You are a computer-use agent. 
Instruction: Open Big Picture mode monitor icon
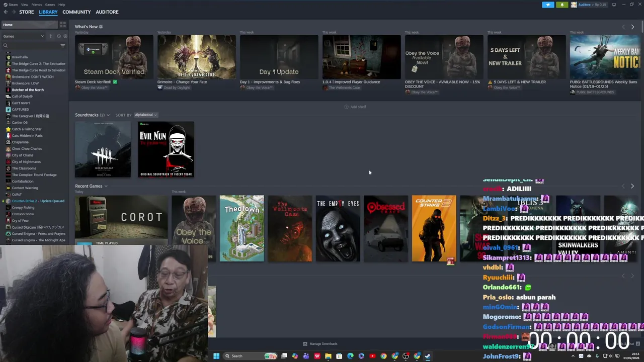[x=614, y=5]
